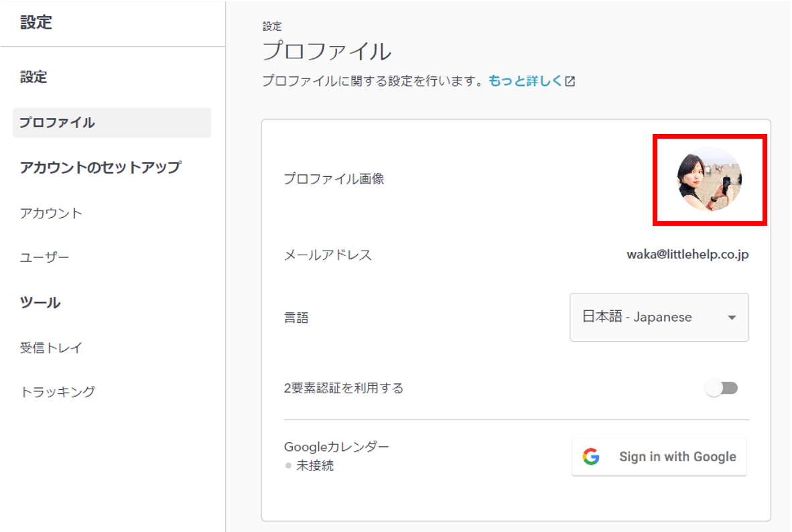Viewport: 792px width, 532px height.
Task: Open the もっと詳しく link
Action: (x=525, y=81)
